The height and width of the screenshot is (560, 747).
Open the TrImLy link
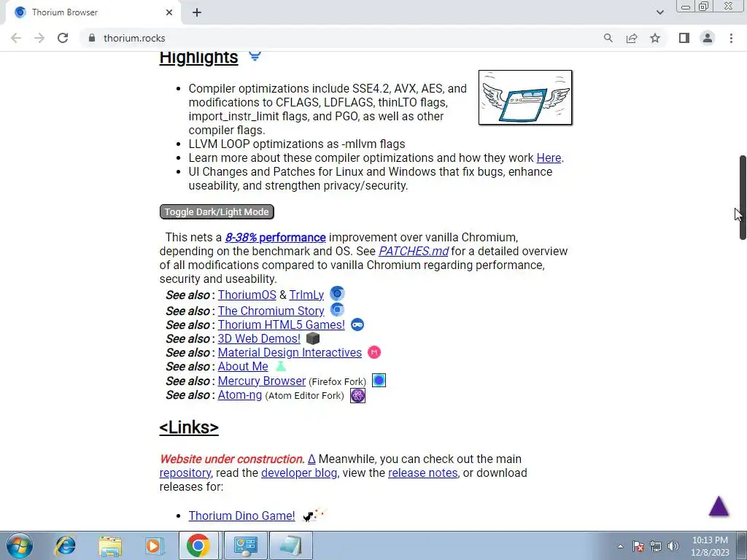[x=306, y=295]
